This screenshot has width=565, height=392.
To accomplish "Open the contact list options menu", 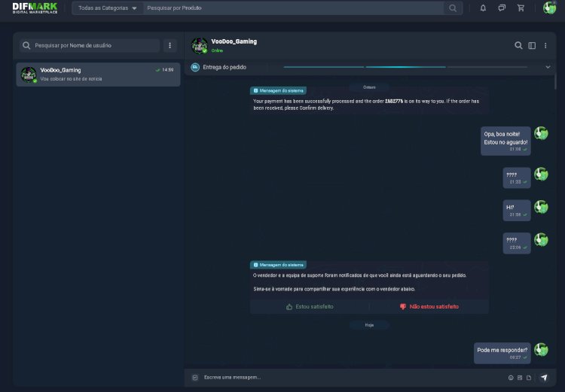I will click(170, 45).
